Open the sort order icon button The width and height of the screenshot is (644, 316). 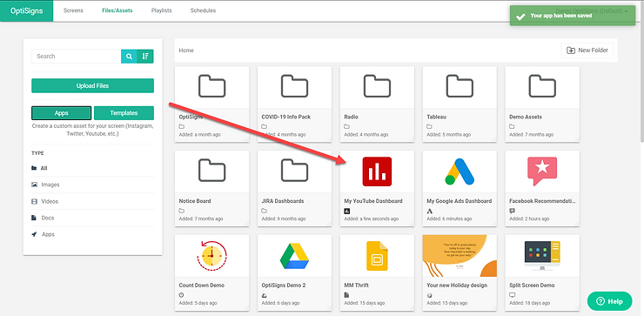pos(145,57)
